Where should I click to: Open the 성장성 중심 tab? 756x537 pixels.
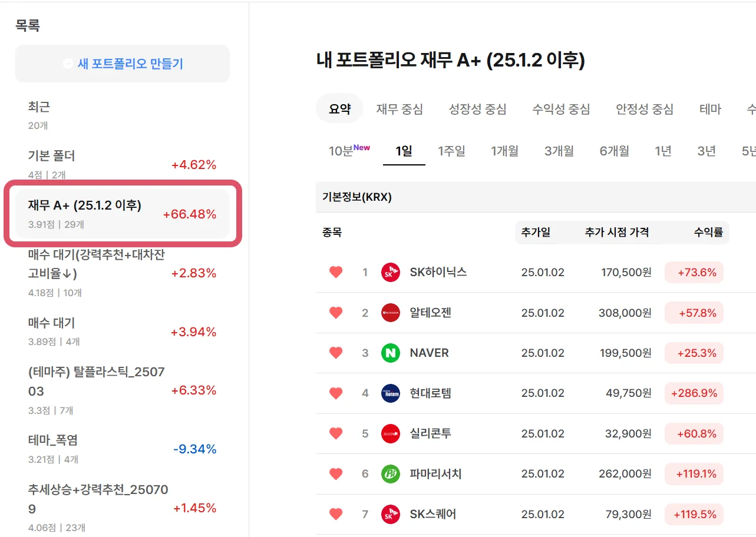click(478, 109)
